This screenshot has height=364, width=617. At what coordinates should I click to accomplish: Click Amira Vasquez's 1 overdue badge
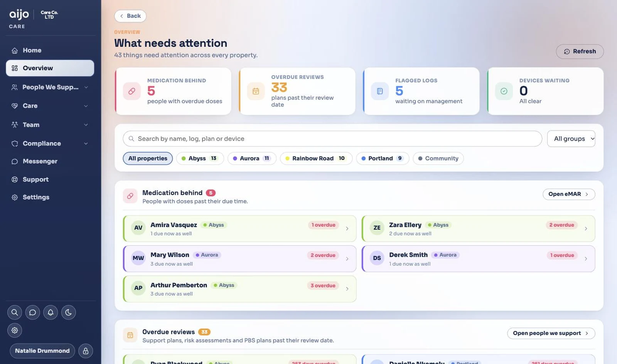point(323,225)
